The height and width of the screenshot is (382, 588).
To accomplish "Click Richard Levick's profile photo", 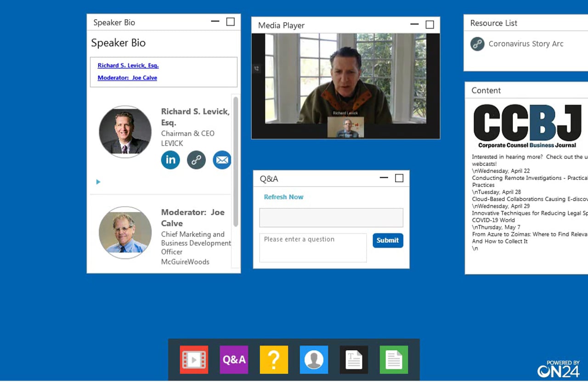I will point(125,132).
